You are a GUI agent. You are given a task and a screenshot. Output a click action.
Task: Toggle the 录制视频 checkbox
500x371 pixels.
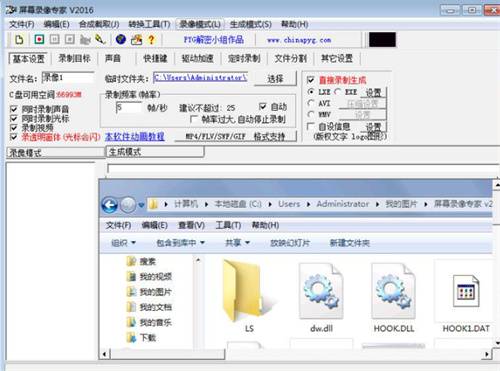pyautogui.click(x=14, y=127)
